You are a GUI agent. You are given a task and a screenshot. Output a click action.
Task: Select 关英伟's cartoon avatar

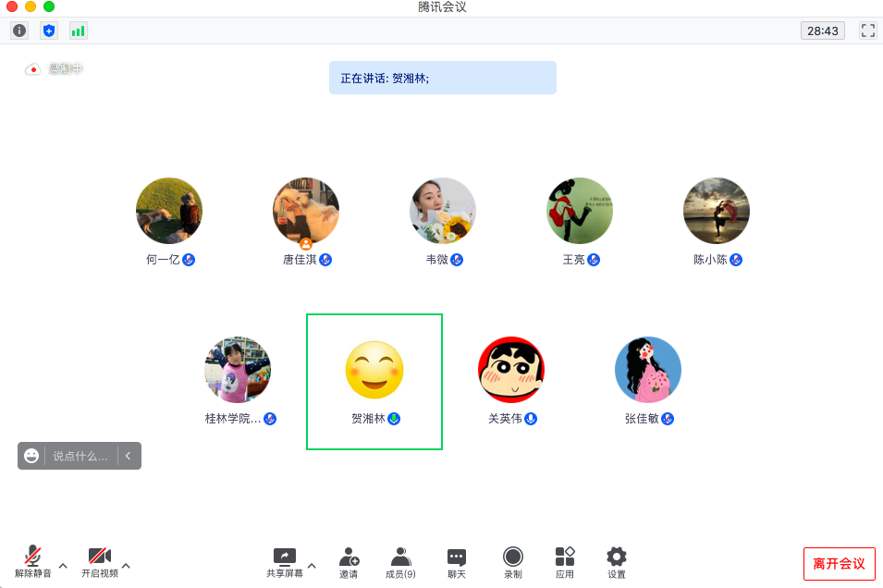(x=511, y=370)
